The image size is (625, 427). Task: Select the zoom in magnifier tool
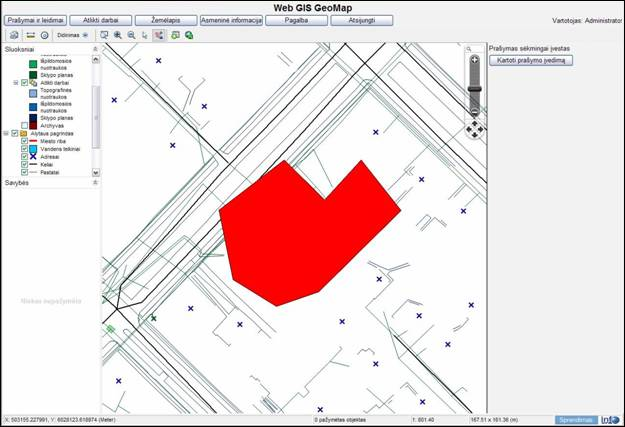[x=118, y=35]
